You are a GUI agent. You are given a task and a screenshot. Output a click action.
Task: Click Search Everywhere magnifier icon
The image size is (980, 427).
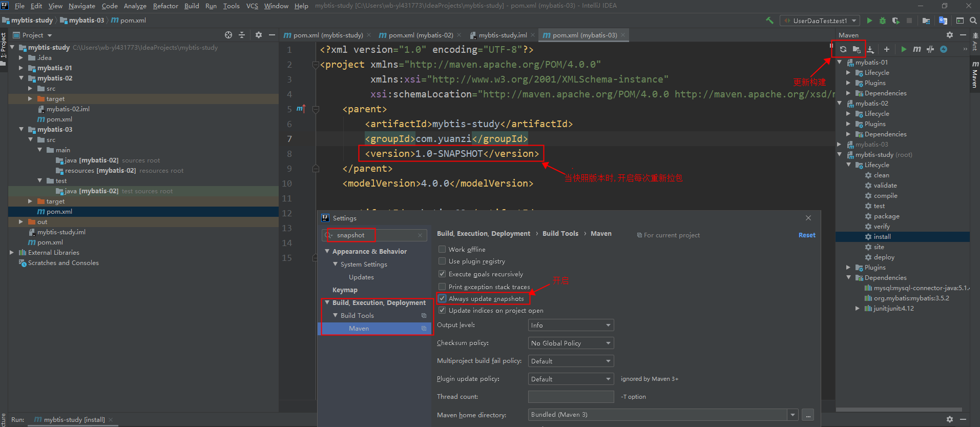coord(973,21)
